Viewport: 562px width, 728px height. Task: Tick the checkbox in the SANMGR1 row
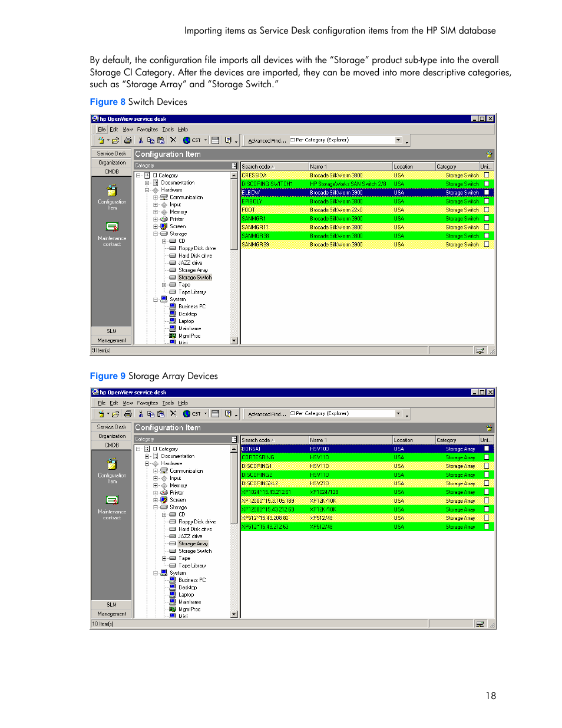[487, 218]
